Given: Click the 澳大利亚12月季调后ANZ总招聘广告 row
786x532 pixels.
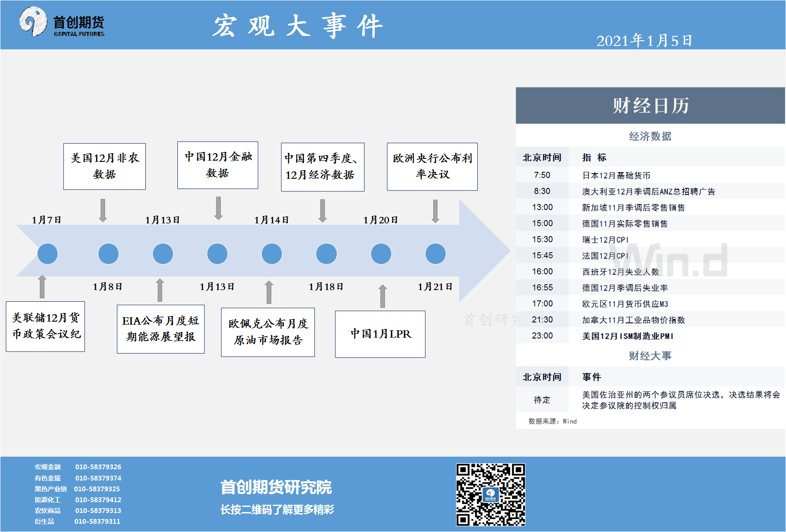Looking at the screenshot, I should pyautogui.click(x=650, y=191).
